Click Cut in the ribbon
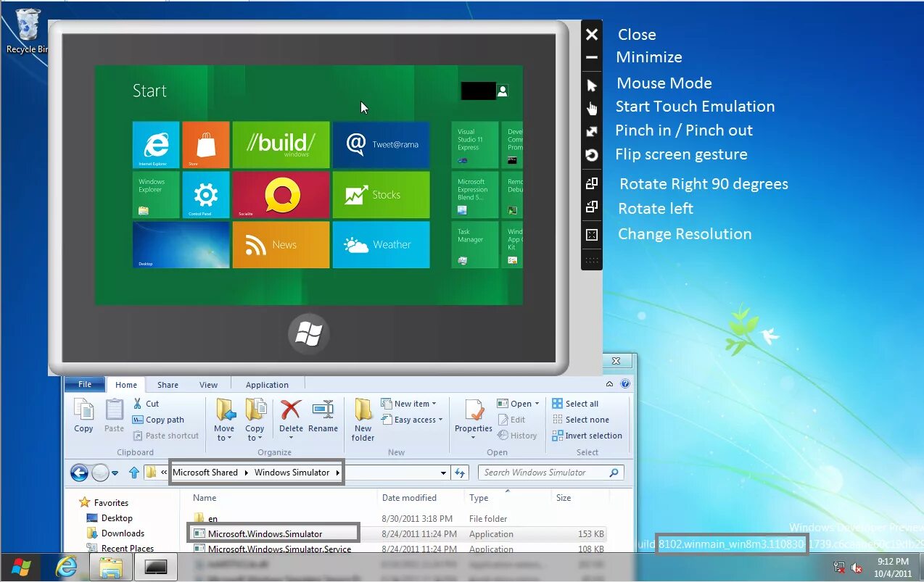 coord(146,404)
